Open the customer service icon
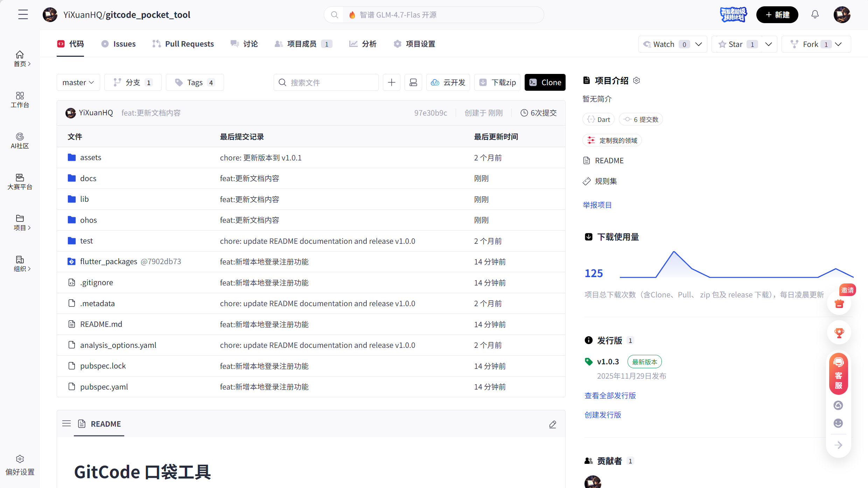The width and height of the screenshot is (868, 488). [x=838, y=373]
